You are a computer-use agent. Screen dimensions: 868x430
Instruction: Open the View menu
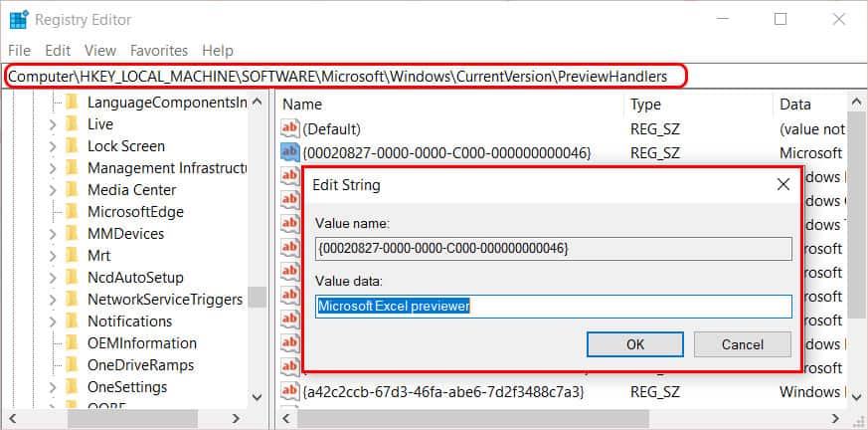pyautogui.click(x=100, y=51)
